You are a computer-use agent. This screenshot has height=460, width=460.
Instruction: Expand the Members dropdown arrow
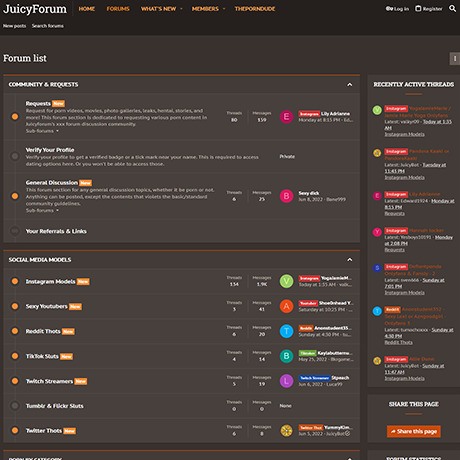[x=224, y=9]
